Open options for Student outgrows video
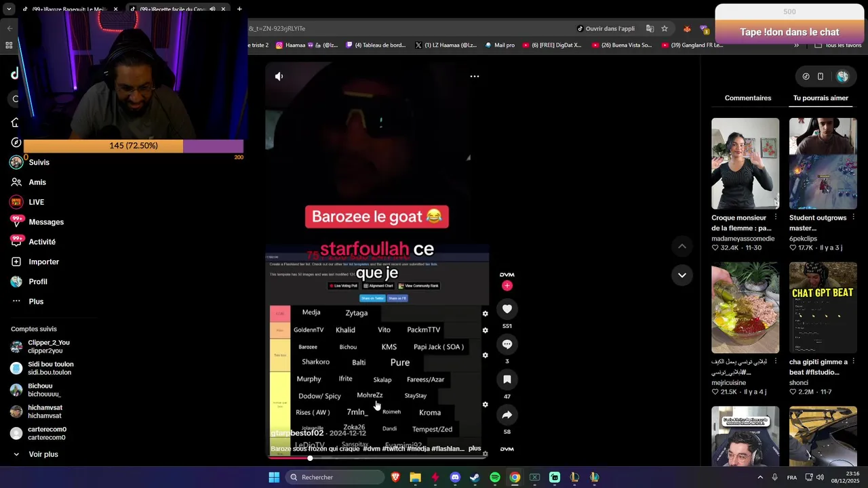The width and height of the screenshot is (868, 488). pyautogui.click(x=853, y=218)
